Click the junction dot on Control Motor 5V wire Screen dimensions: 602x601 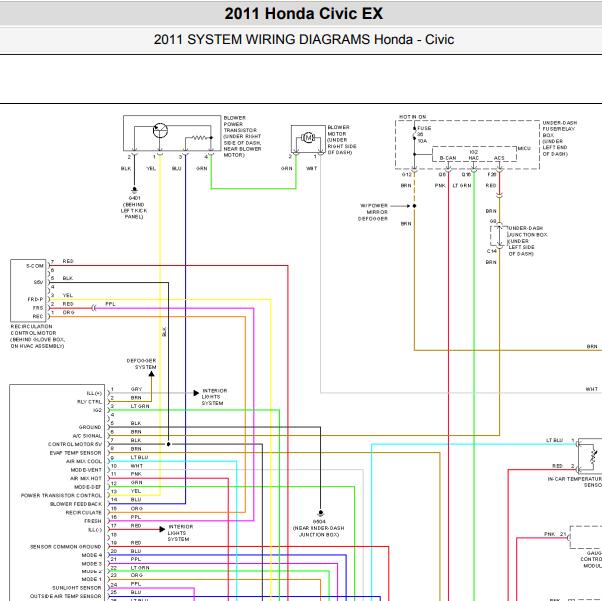point(168,444)
